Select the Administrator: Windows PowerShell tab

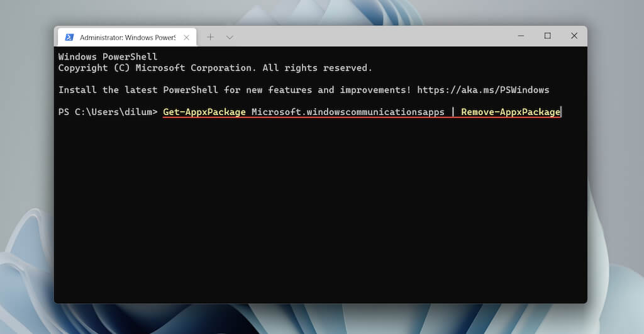[127, 37]
